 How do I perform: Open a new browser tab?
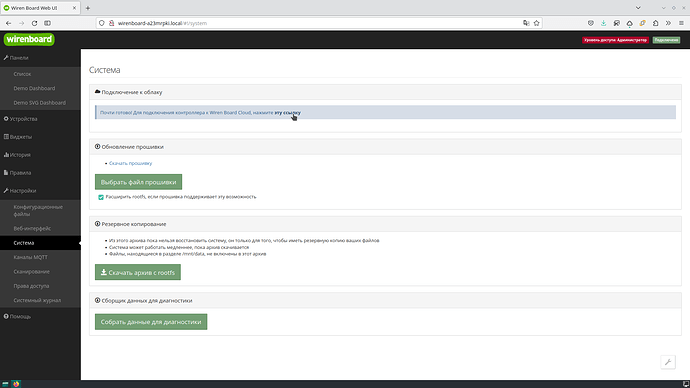click(88, 8)
